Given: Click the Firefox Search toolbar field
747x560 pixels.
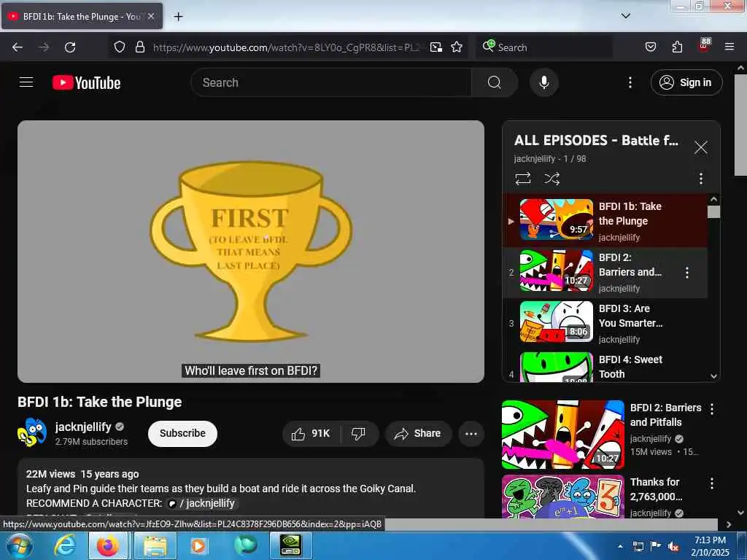Looking at the screenshot, I should 544,47.
